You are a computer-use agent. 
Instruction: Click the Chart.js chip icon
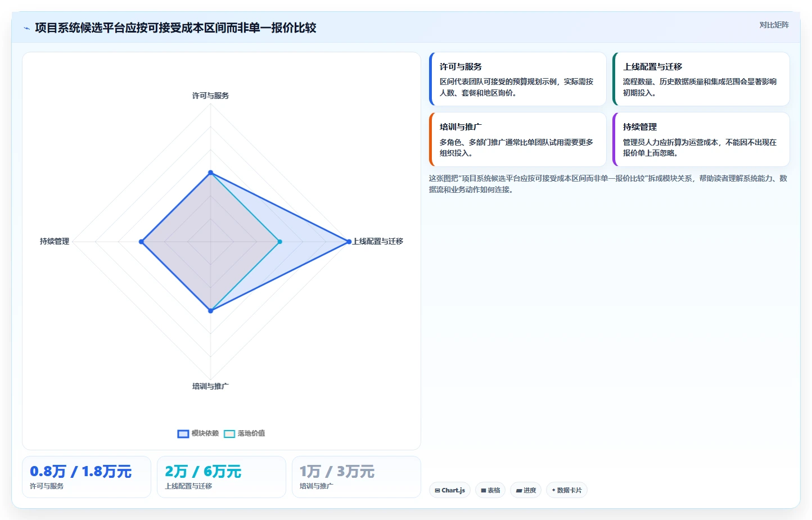[437, 491]
